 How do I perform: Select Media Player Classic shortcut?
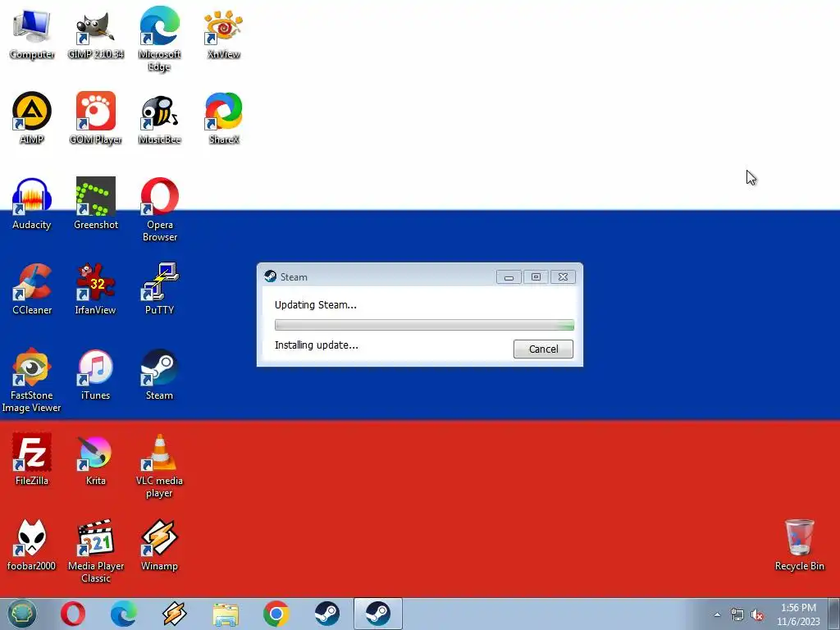(x=95, y=551)
